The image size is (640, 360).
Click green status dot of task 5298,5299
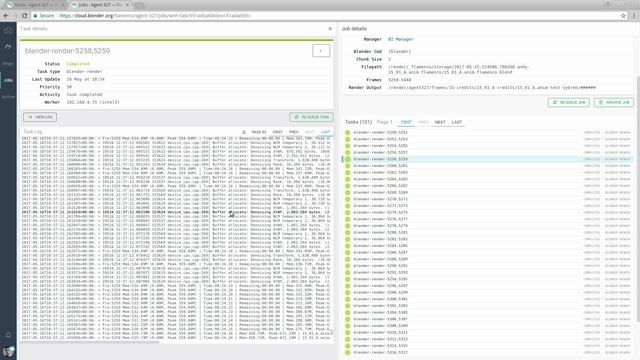pos(348,293)
